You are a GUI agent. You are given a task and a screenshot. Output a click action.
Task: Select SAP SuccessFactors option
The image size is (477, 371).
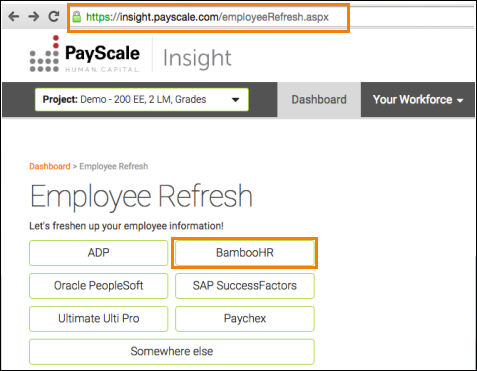tap(245, 286)
